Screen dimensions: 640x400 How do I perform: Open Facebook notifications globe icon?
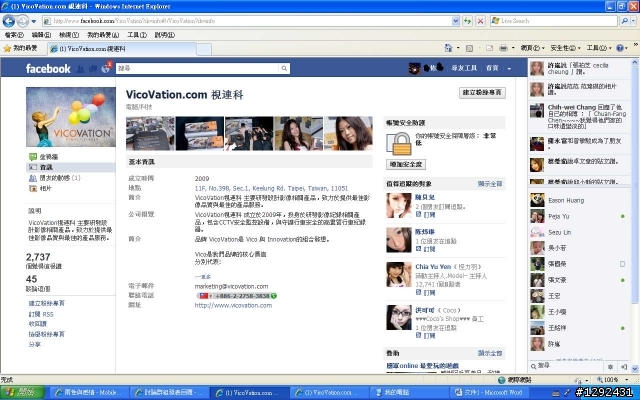tap(106, 68)
